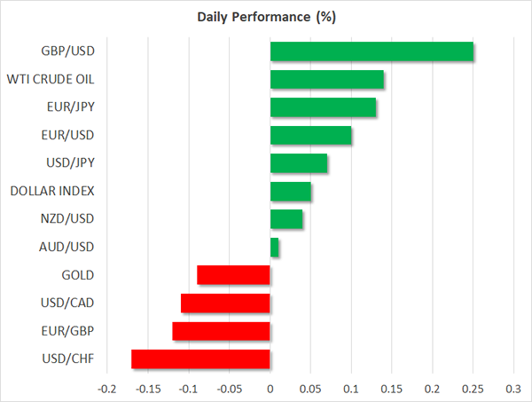The width and height of the screenshot is (532, 402).
Task: Click the USD/JPY green bar
Action: (x=298, y=163)
